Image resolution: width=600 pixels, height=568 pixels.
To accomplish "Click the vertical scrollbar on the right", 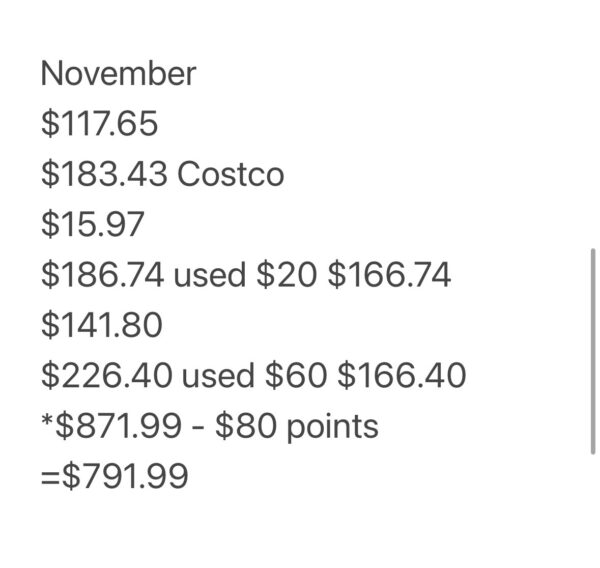I will click(593, 350).
